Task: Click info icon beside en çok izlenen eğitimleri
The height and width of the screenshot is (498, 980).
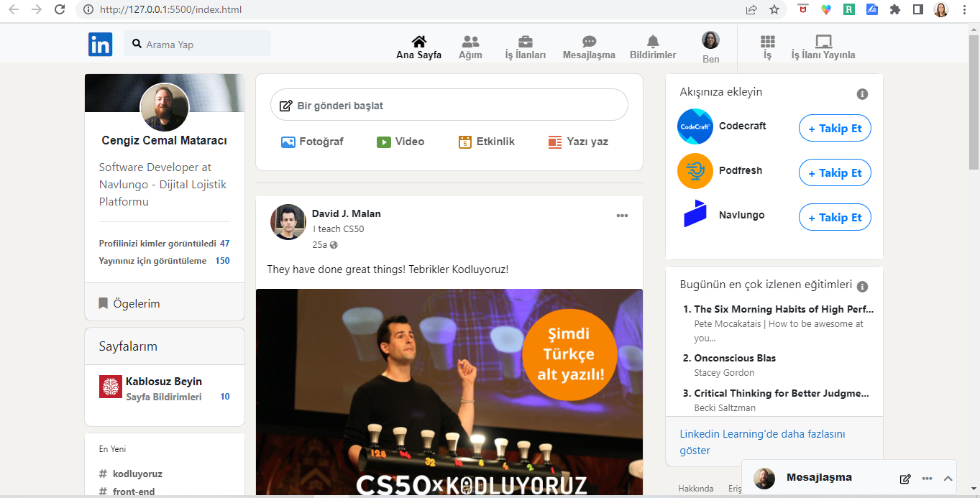Action: 862,286
